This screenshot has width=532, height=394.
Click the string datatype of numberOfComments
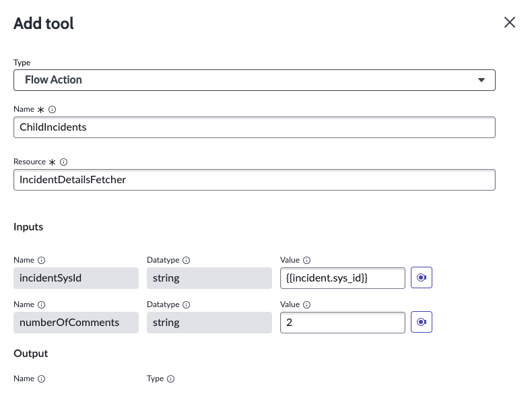[x=209, y=323]
